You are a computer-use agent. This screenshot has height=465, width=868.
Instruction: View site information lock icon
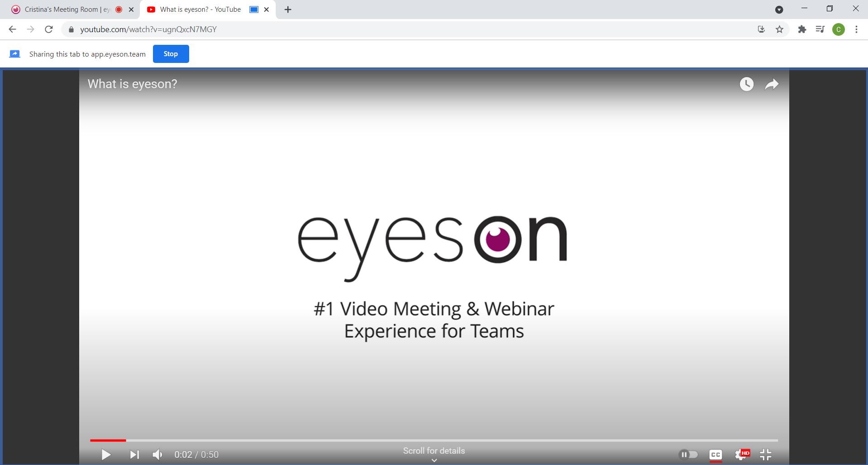pyautogui.click(x=71, y=29)
